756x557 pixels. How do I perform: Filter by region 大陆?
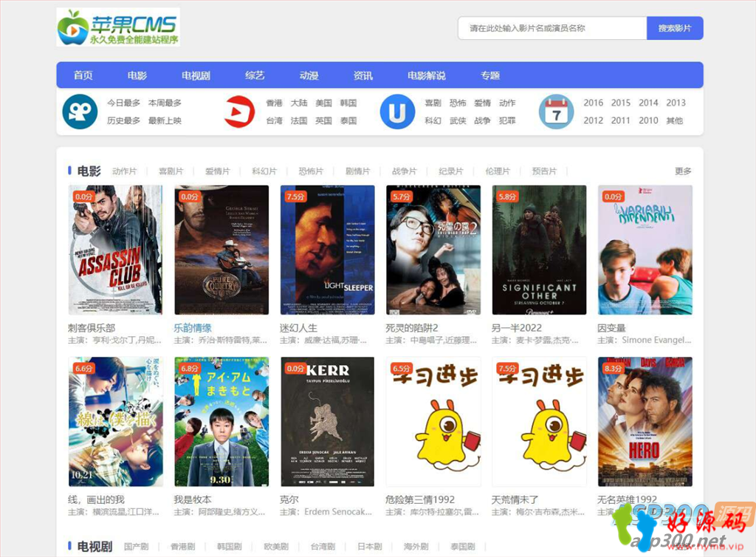tap(299, 103)
